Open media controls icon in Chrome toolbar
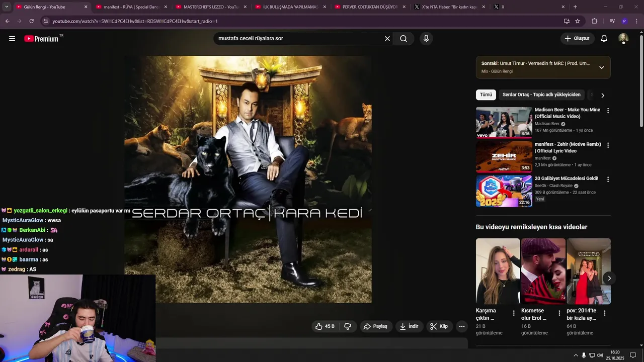 [612, 21]
